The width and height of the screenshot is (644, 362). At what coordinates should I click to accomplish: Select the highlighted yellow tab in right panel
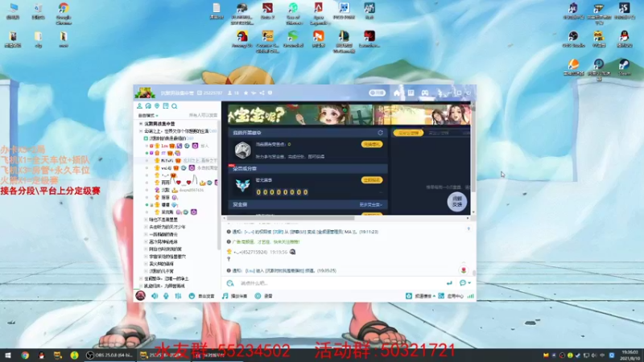click(x=408, y=133)
